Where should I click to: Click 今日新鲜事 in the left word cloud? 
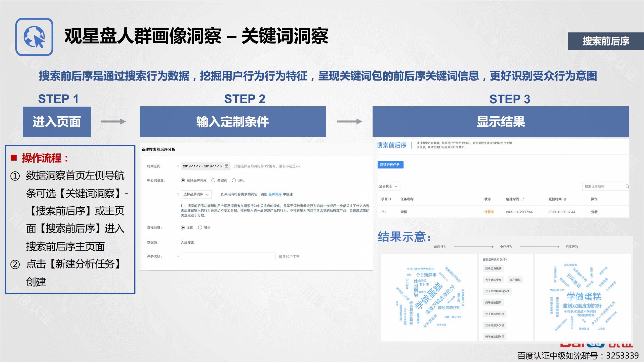click(x=426, y=275)
